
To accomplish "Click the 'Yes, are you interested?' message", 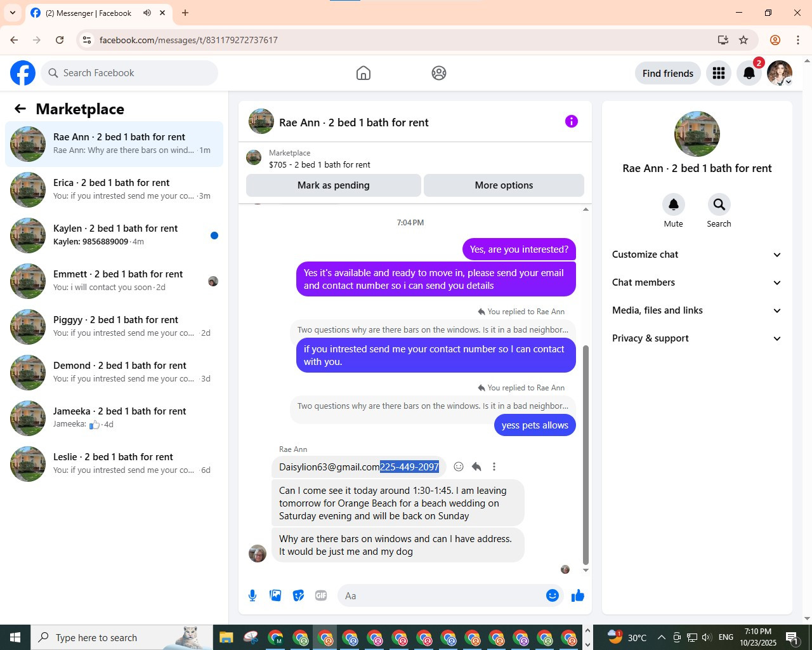I will (x=519, y=249).
